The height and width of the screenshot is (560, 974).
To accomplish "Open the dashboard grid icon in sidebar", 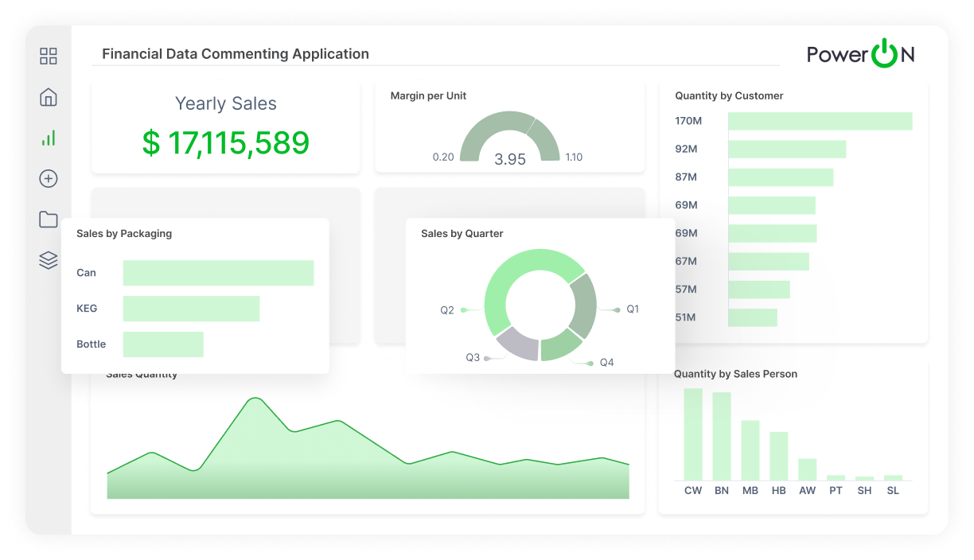I will pos(49,56).
